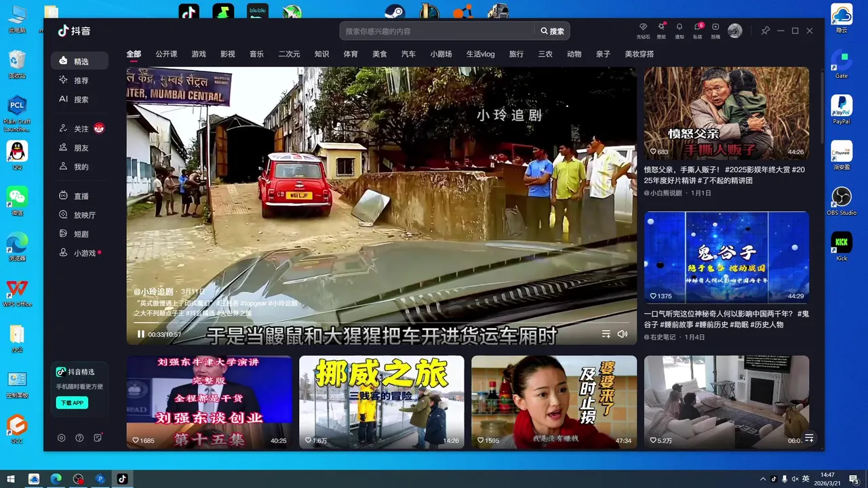Open OBS Studio desktop shortcut
868x488 pixels.
pyautogui.click(x=842, y=201)
